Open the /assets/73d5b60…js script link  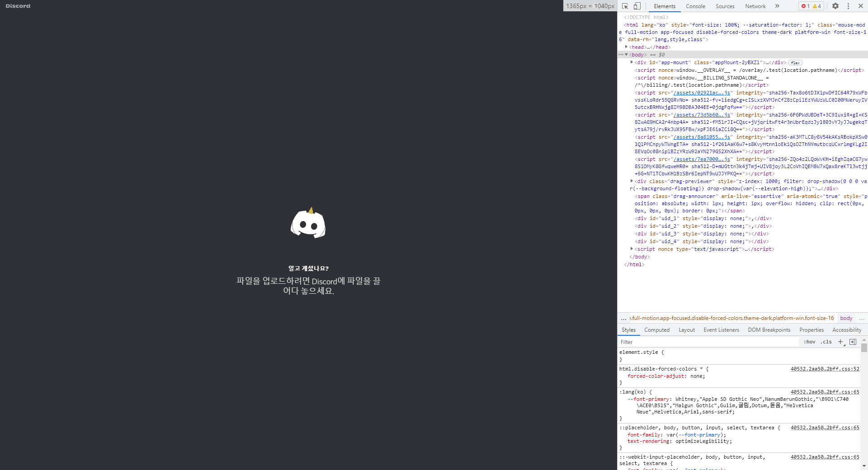click(x=702, y=115)
